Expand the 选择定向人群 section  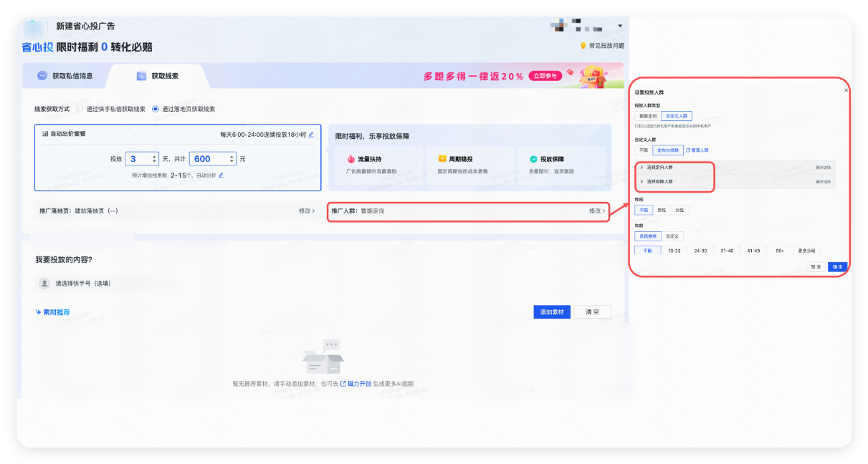pos(642,167)
